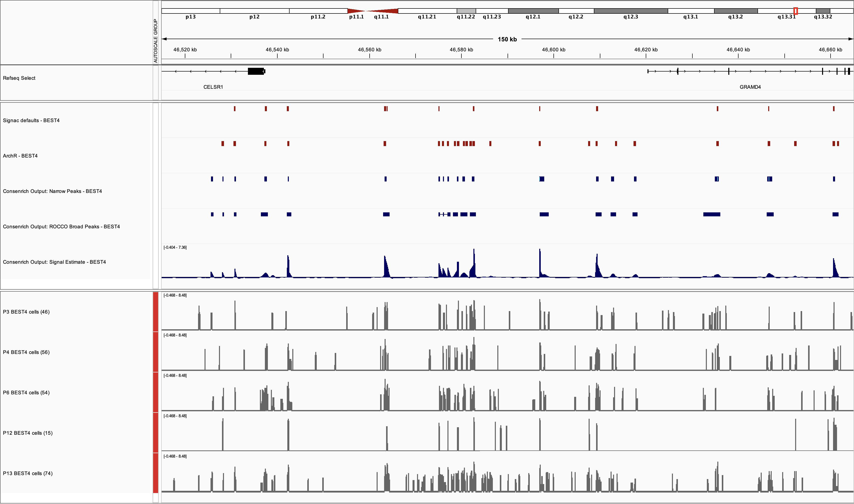Click the centromere on the chromosome ideogram

point(372,11)
